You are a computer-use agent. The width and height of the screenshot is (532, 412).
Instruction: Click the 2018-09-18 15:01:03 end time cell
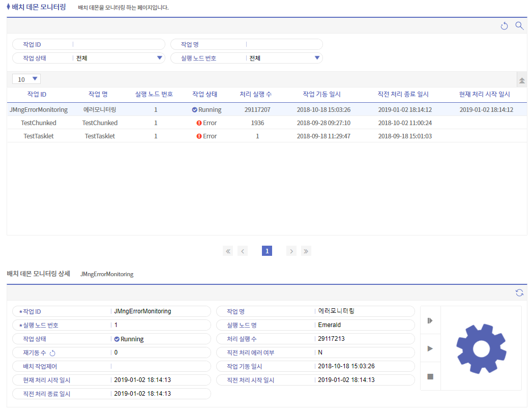click(x=405, y=136)
